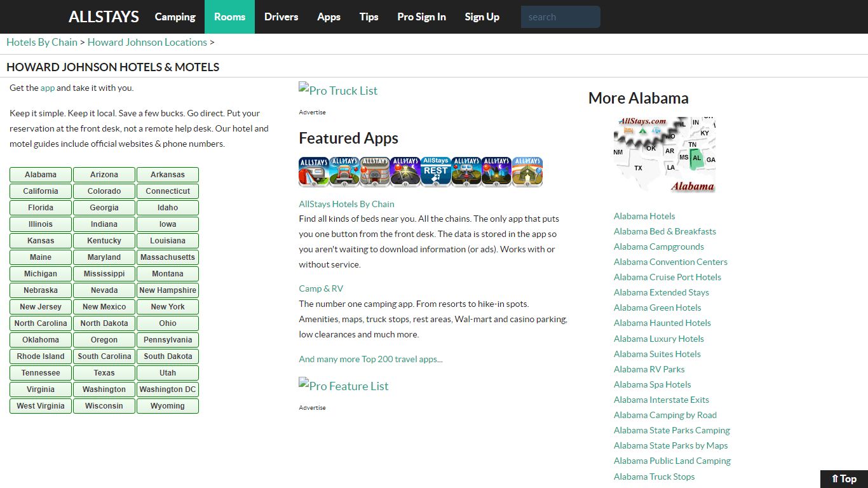Choose the California state button
The image size is (868, 488).
click(x=41, y=191)
